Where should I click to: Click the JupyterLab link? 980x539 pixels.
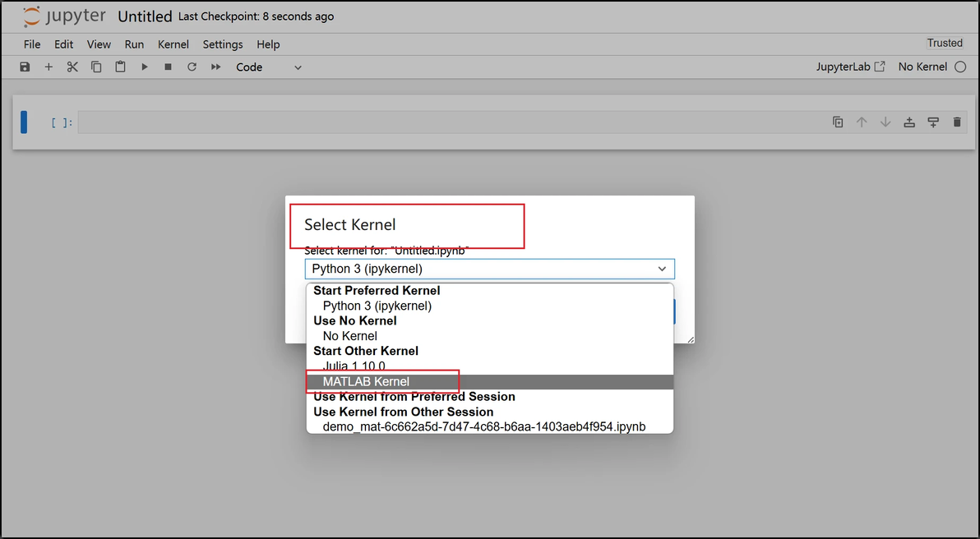[850, 67]
